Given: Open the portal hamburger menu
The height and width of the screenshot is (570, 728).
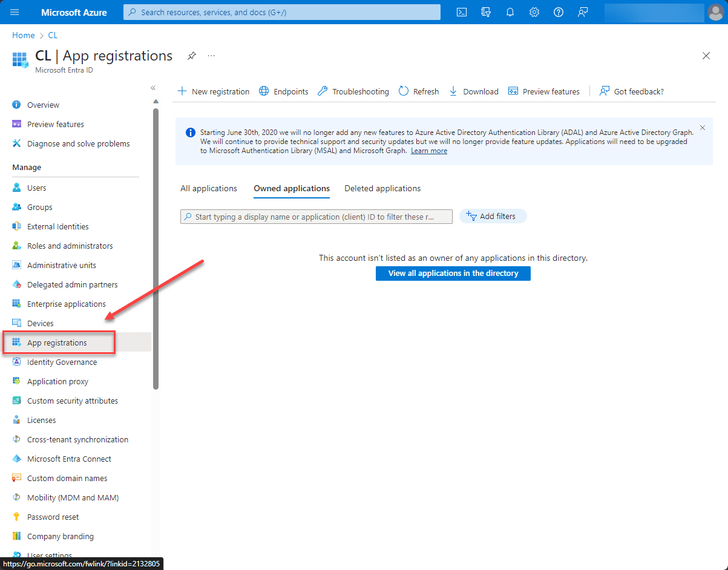Looking at the screenshot, I should (15, 12).
